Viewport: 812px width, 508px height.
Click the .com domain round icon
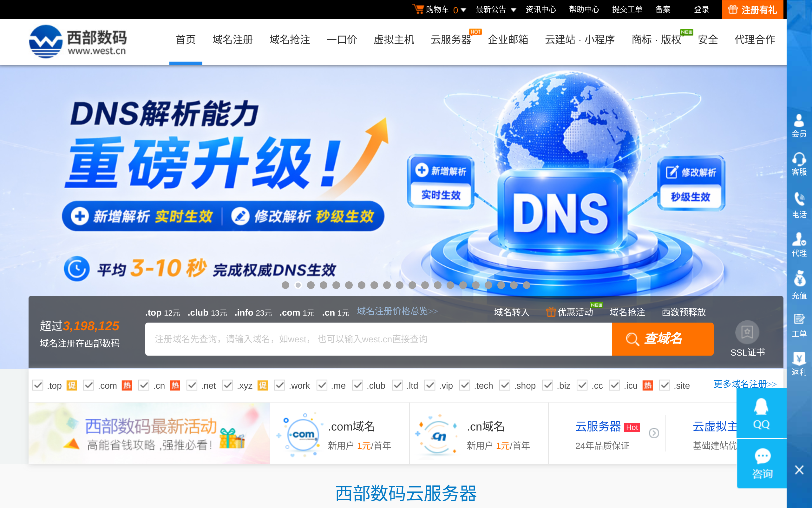[303, 435]
